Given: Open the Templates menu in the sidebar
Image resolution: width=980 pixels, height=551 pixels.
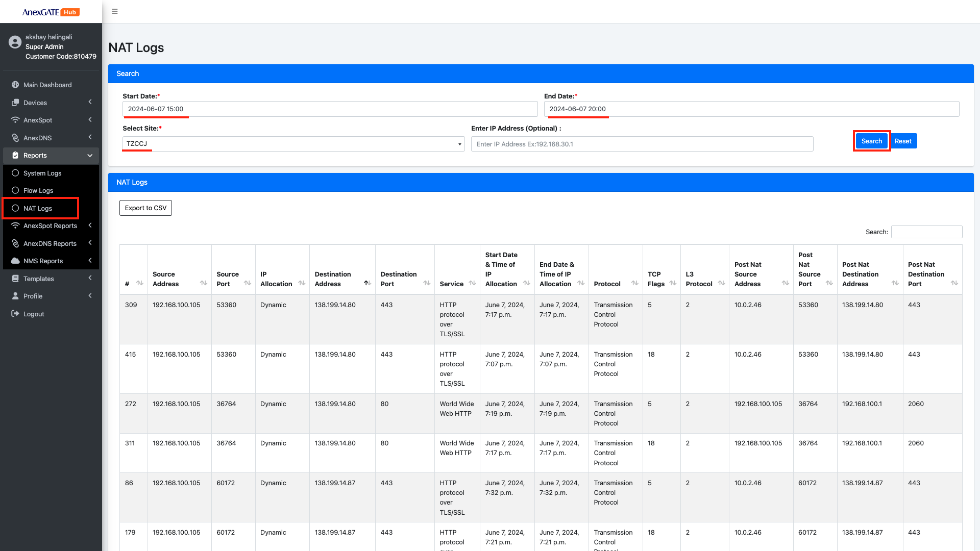Looking at the screenshot, I should pos(39,279).
